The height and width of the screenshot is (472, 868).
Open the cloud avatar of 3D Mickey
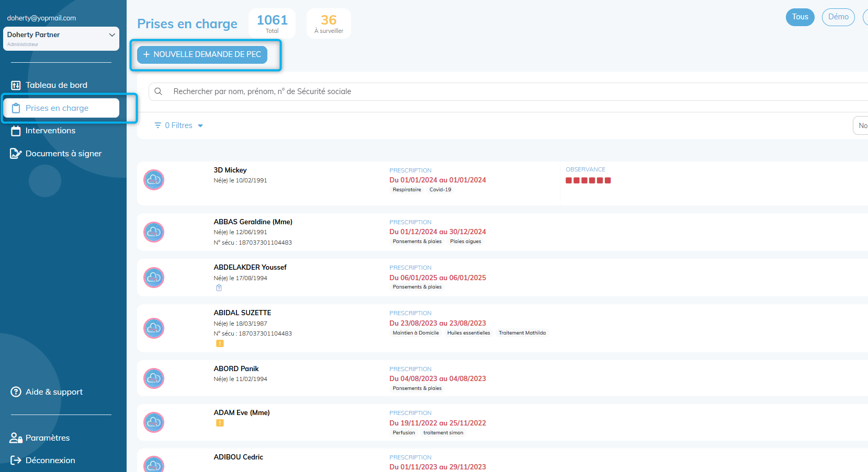pos(154,180)
